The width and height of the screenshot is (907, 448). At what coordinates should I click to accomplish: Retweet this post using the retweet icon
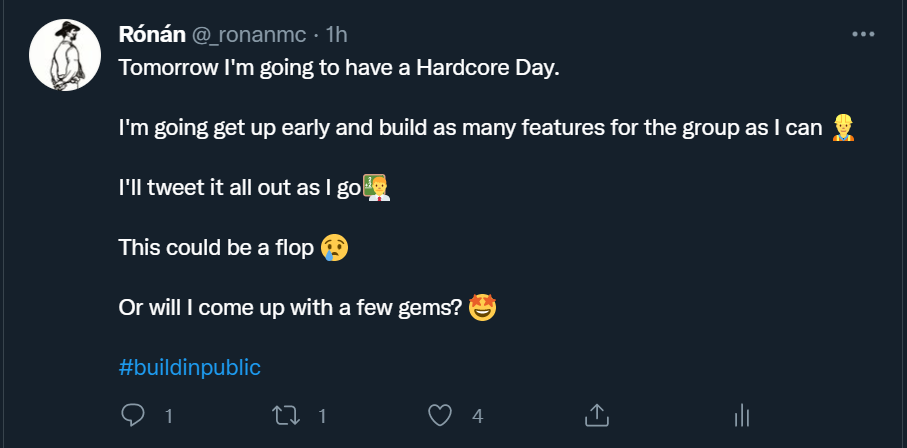point(286,414)
